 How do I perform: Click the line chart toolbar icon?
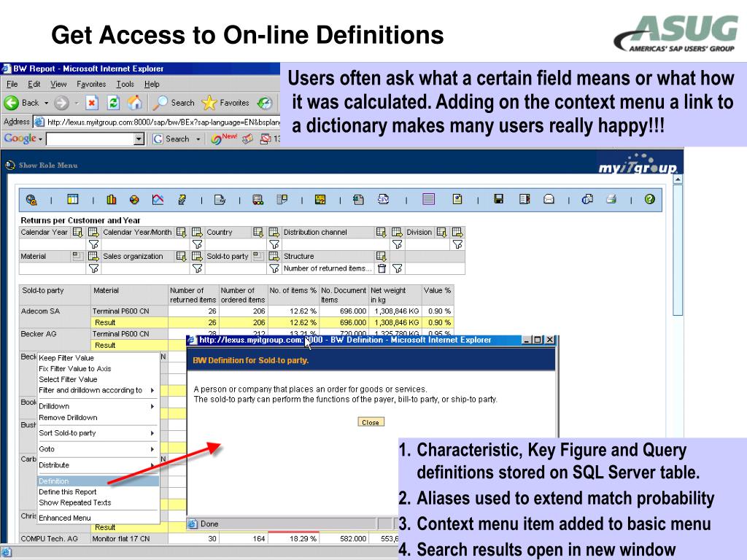click(158, 200)
